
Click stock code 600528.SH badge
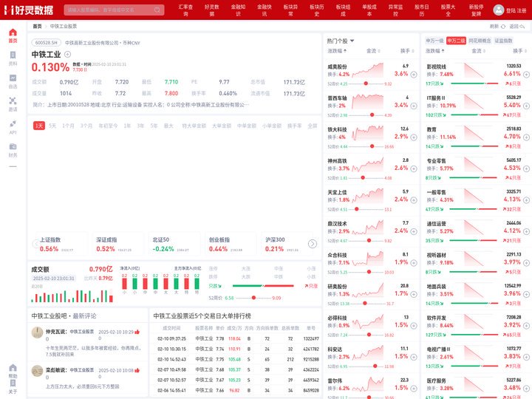pyautogui.click(x=47, y=43)
